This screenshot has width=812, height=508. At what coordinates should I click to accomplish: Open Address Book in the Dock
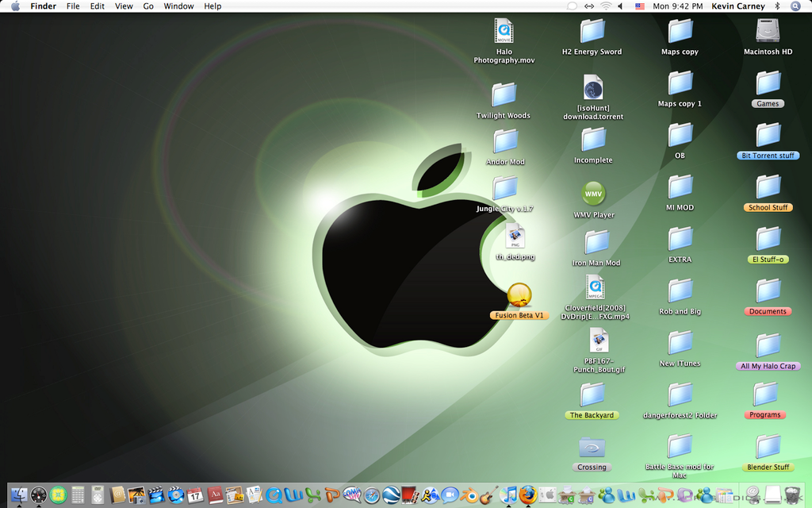(x=117, y=495)
